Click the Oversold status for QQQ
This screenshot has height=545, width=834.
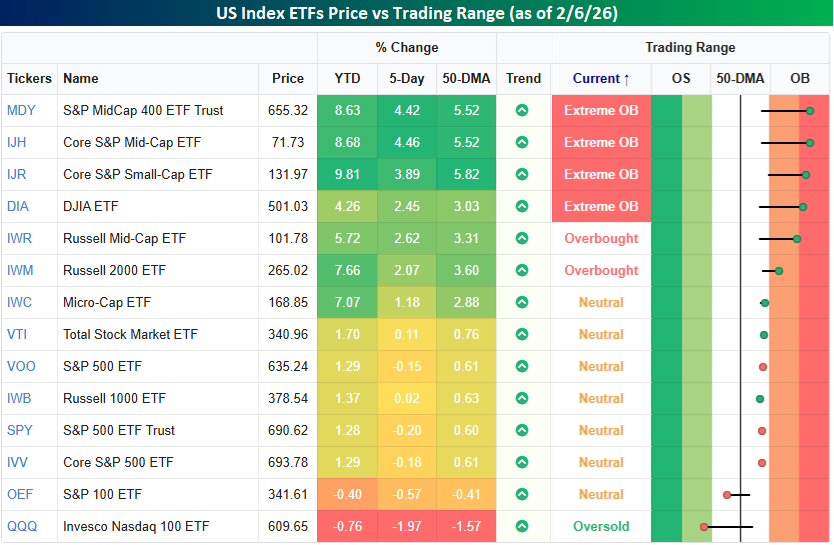point(601,526)
